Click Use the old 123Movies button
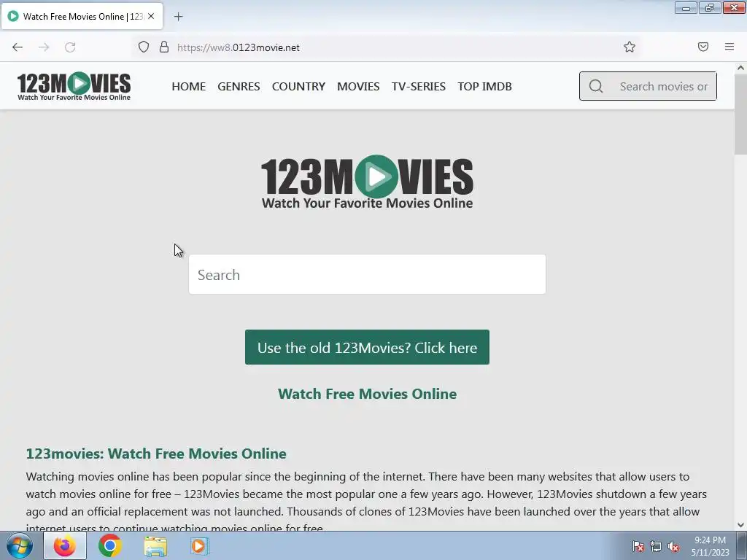This screenshot has height=560, width=747. [368, 347]
